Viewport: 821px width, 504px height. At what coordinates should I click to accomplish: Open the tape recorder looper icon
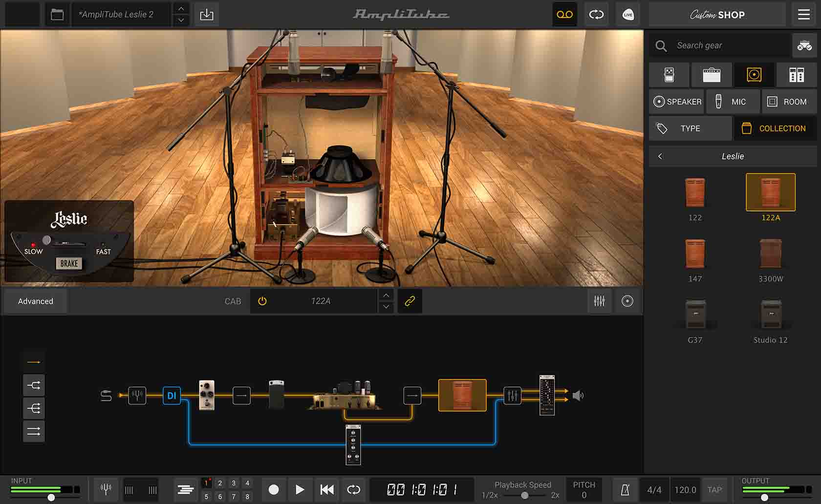pos(564,15)
